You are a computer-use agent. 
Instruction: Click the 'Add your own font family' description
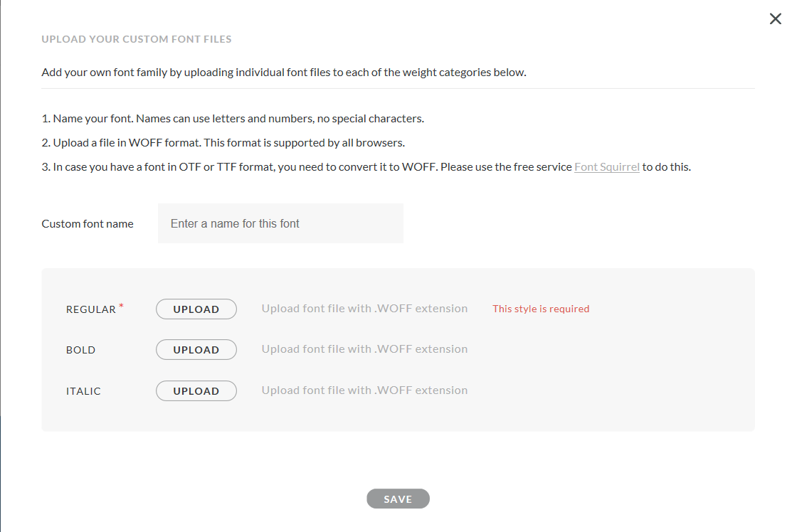(283, 73)
